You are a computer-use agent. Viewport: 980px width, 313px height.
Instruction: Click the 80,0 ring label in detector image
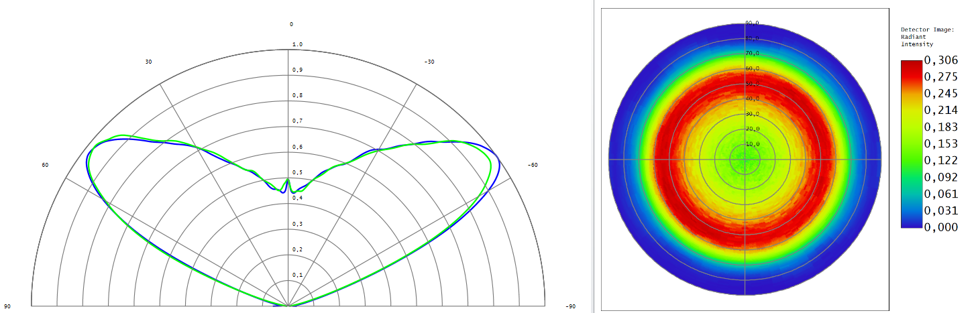pyautogui.click(x=753, y=38)
